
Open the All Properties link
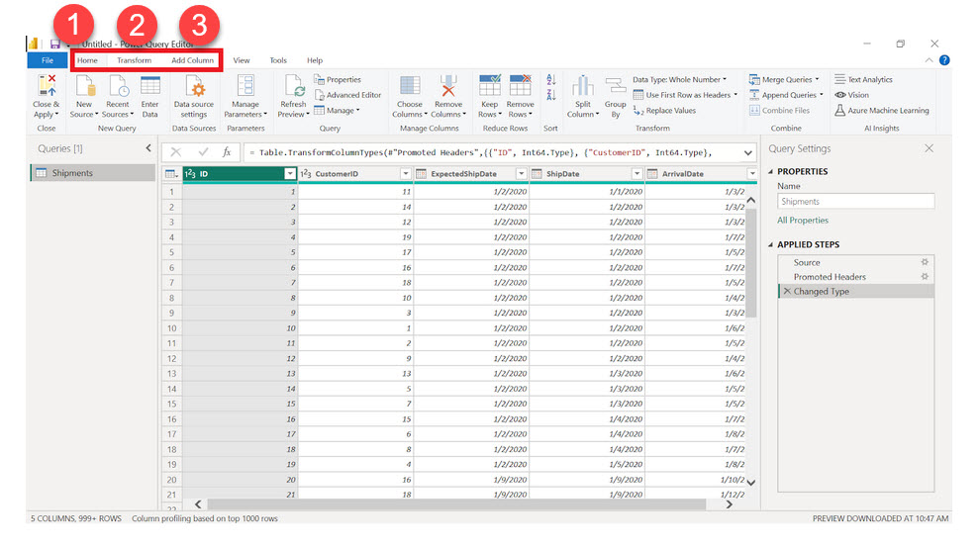click(803, 220)
